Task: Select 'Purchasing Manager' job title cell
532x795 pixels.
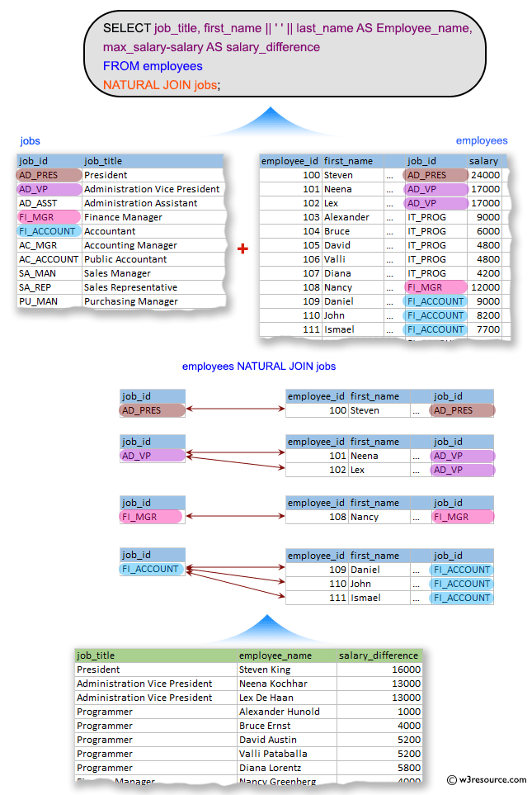Action: 153,301
